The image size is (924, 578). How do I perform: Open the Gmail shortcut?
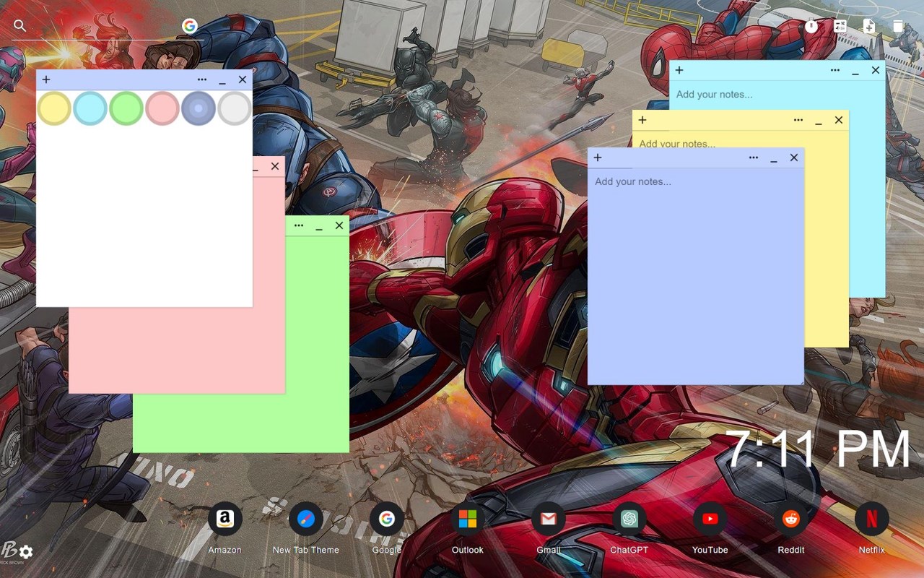tap(548, 519)
